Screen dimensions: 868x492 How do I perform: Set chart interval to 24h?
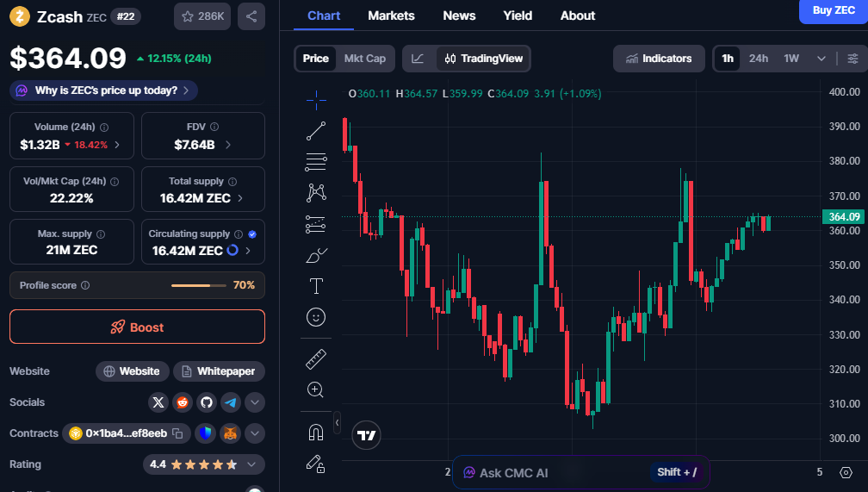[758, 59]
